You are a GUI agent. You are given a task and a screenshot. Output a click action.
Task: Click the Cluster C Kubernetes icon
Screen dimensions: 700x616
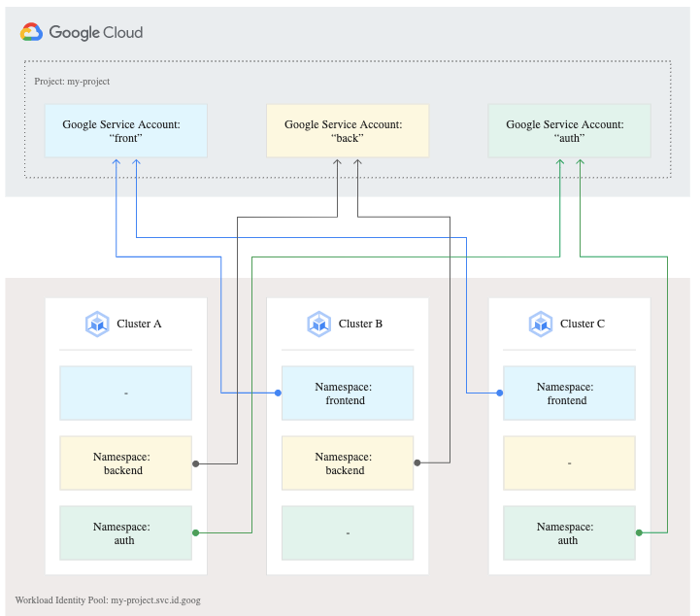(541, 324)
